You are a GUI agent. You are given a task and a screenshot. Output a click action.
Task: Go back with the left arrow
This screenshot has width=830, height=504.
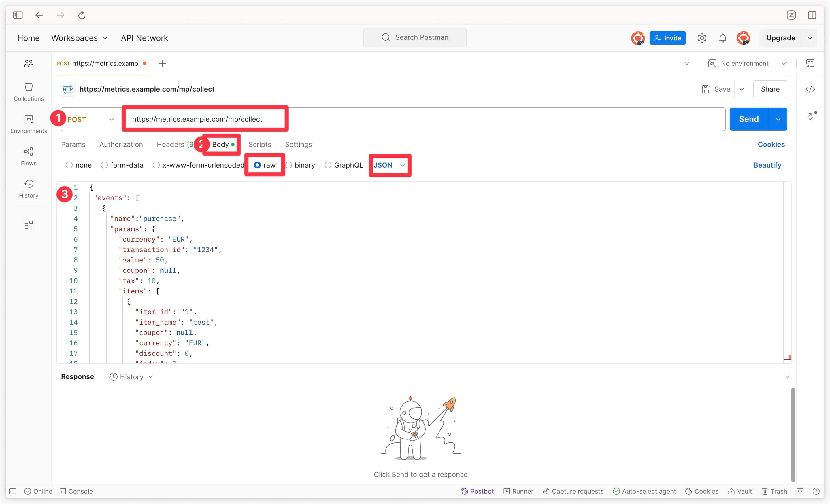39,15
